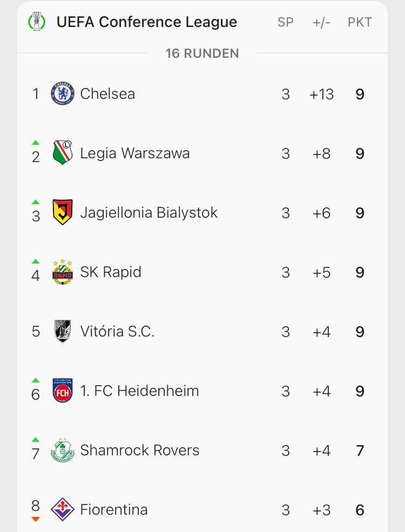Select the Legia Warszawa crest icon
Screen dimensions: 405x532
[62, 153]
